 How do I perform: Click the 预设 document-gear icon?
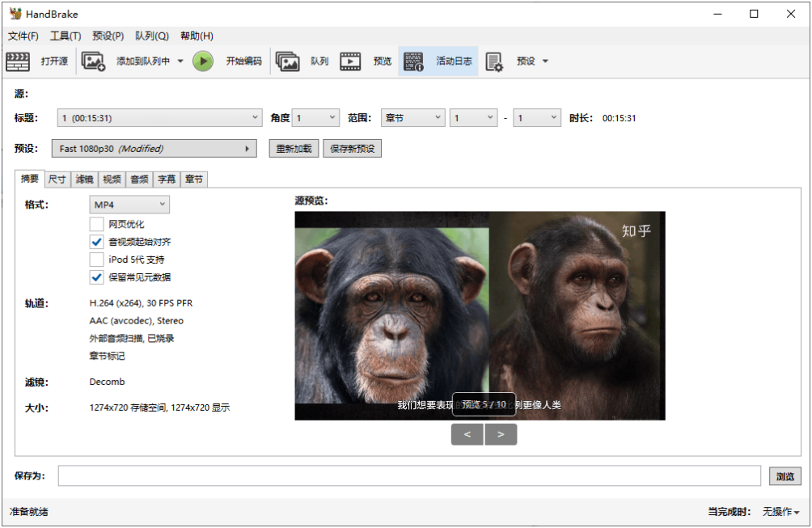494,62
